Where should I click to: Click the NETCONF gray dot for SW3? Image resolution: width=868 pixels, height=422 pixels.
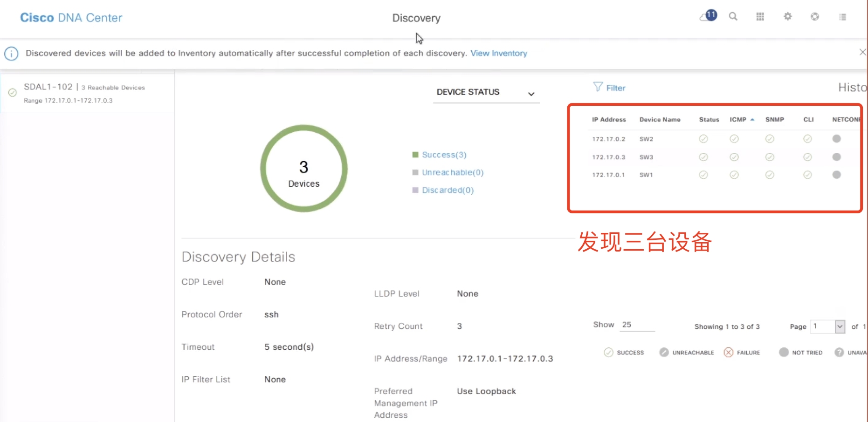coord(837,157)
